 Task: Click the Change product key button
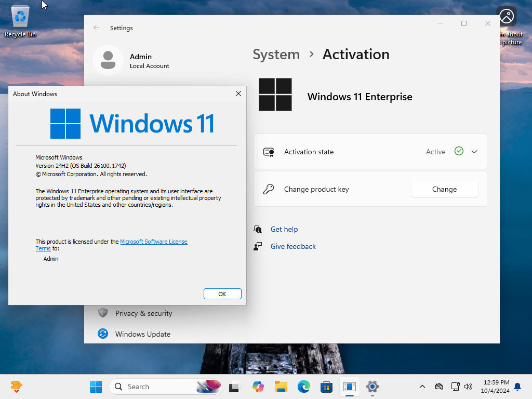(x=445, y=189)
